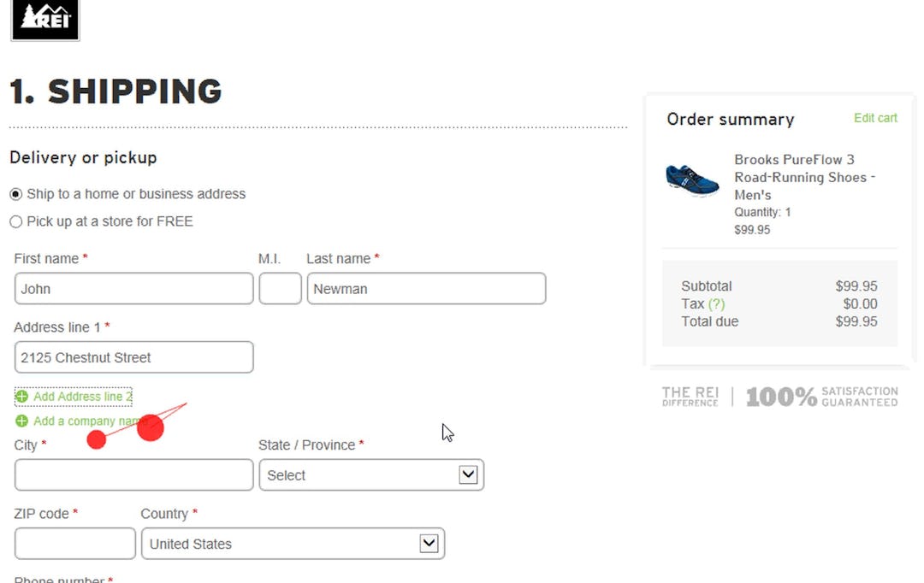Click the REI Difference badge

(690, 394)
